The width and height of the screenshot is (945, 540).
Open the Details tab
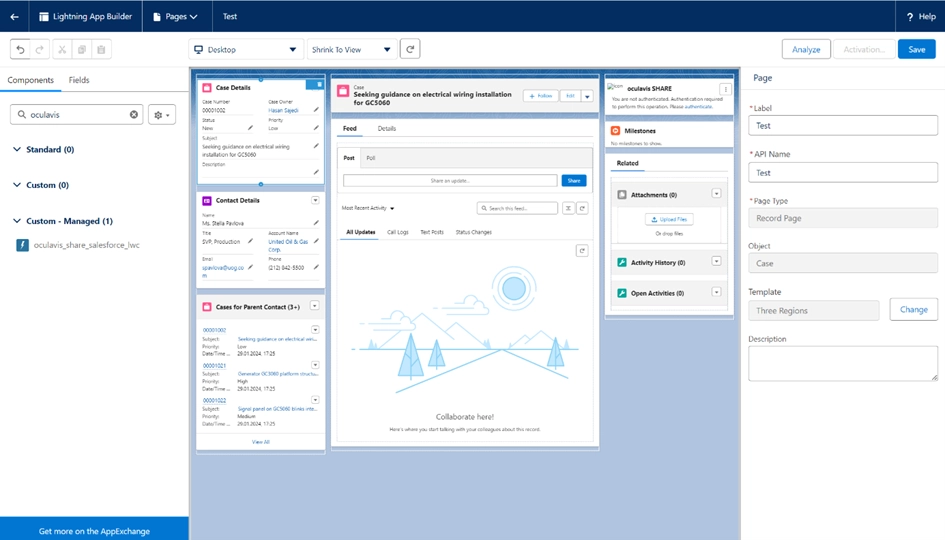click(x=387, y=128)
